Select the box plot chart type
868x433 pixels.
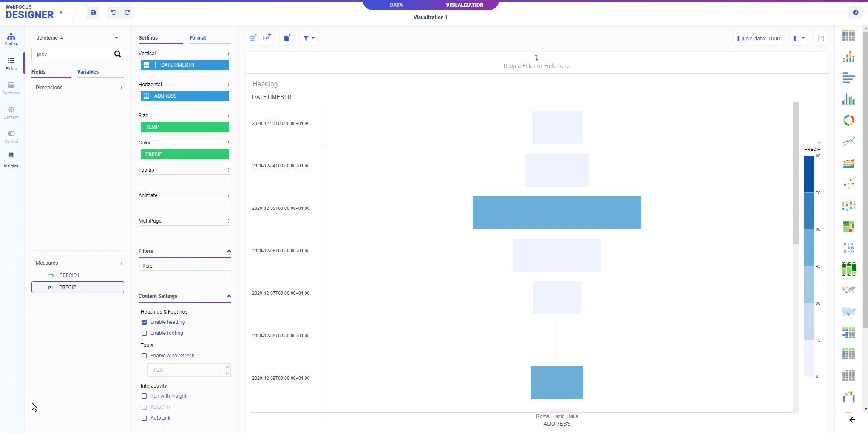tap(849, 269)
